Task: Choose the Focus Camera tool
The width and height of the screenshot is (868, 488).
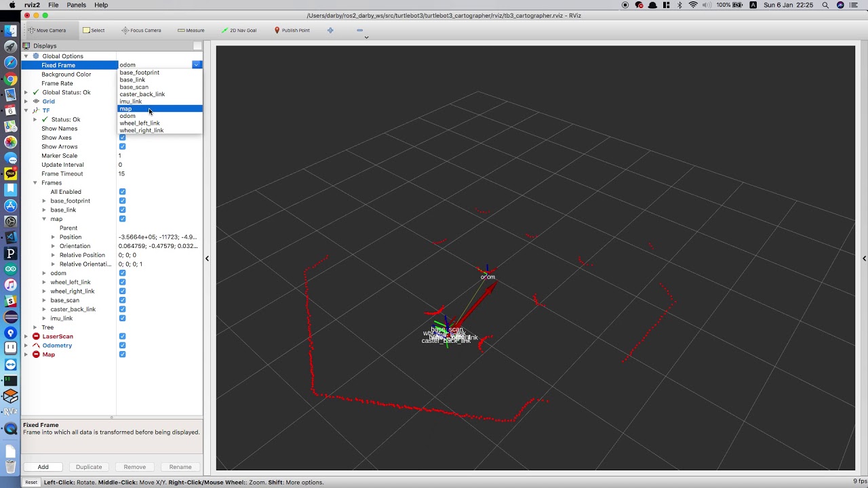Action: pos(141,30)
